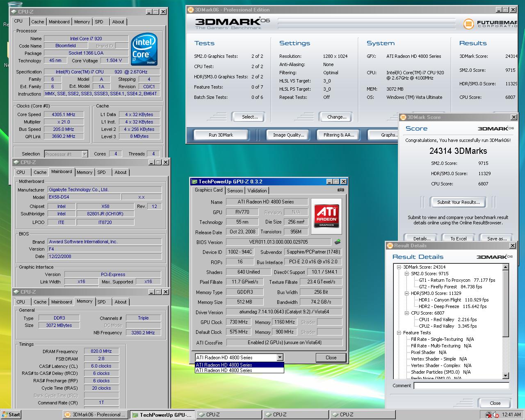Screen dimensions: 525x420
Task: Click the green BIOS save chip icon in GPU-Z
Action: click(x=338, y=242)
